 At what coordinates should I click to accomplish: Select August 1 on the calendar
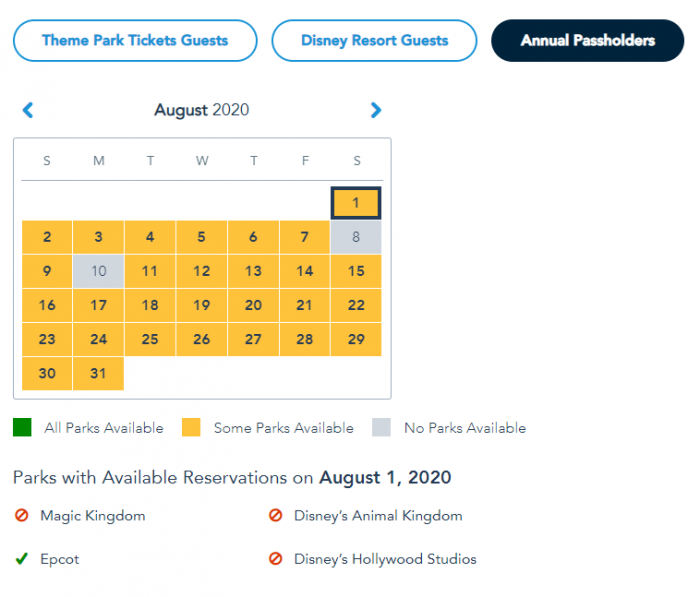point(356,203)
